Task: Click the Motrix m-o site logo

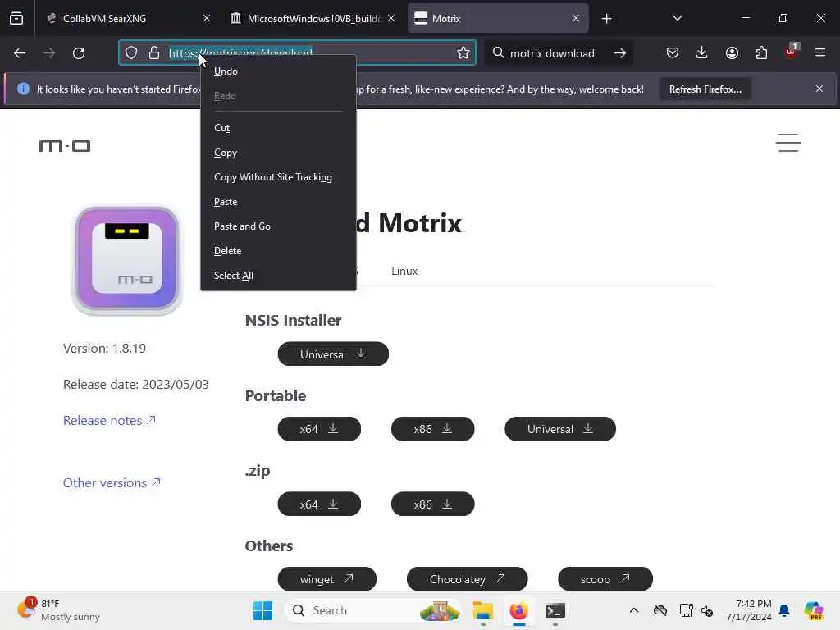Action: point(65,146)
